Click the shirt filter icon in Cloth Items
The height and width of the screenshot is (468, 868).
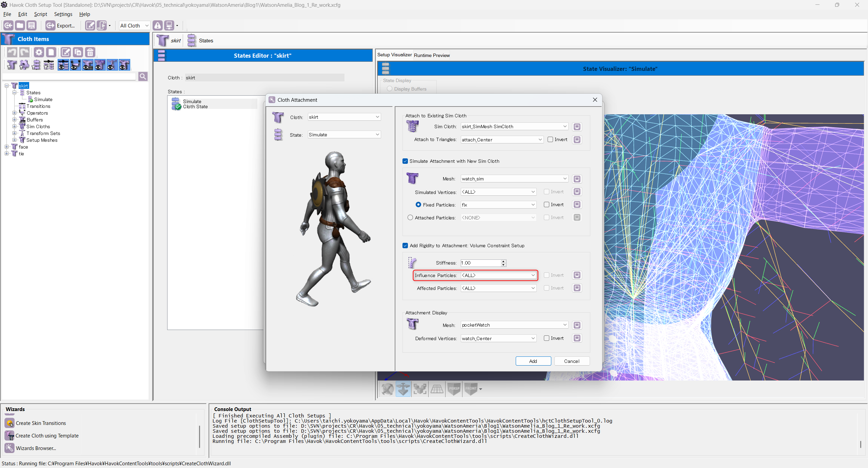point(12,65)
